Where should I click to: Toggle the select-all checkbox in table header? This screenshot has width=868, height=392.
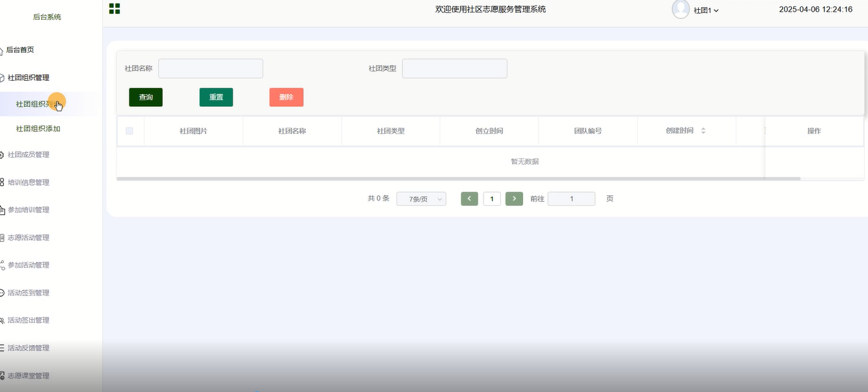pos(129,131)
